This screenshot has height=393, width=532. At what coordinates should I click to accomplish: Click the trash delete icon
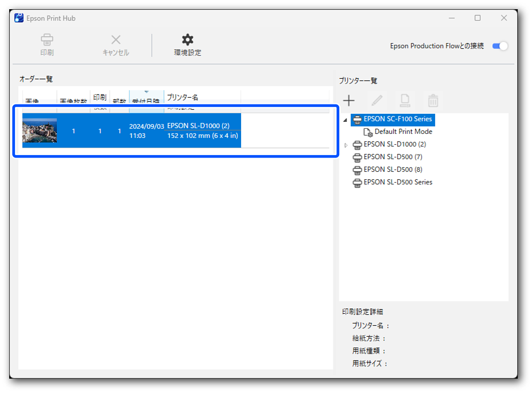coord(433,101)
